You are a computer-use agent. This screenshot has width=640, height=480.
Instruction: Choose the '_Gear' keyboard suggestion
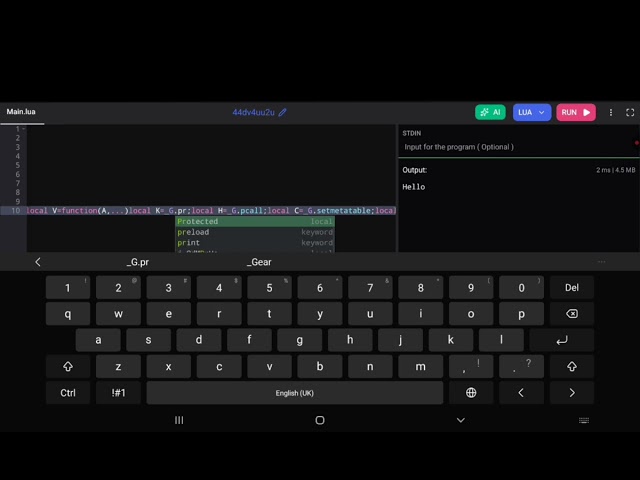(259, 262)
